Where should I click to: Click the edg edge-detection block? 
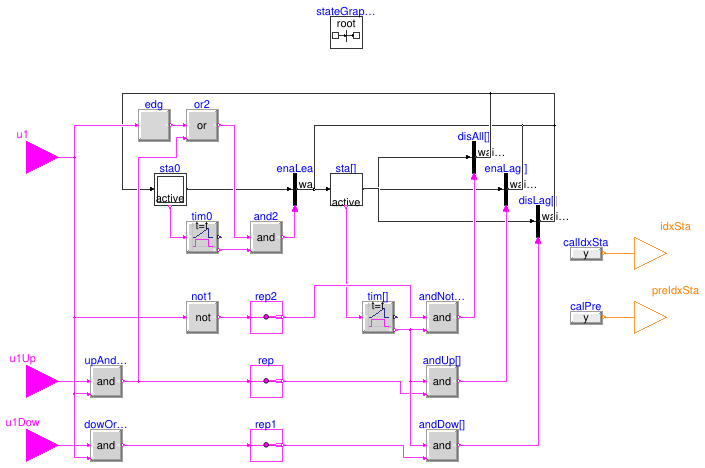(154, 125)
